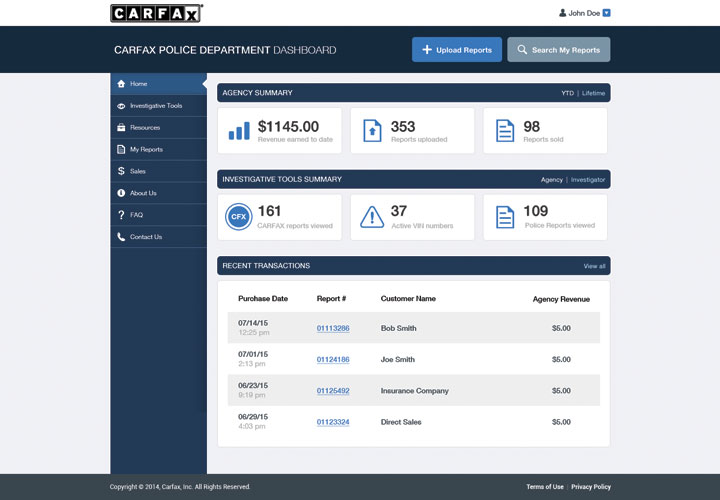Switch Agency Summary to YTD

click(567, 93)
